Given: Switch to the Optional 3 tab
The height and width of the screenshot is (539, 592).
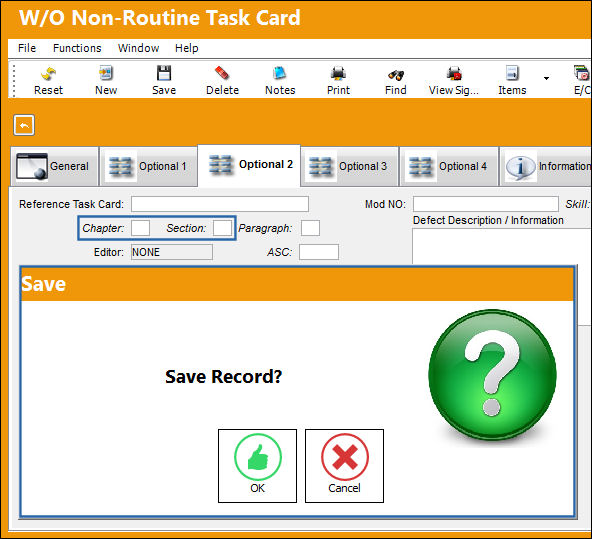Looking at the screenshot, I should coord(350,166).
